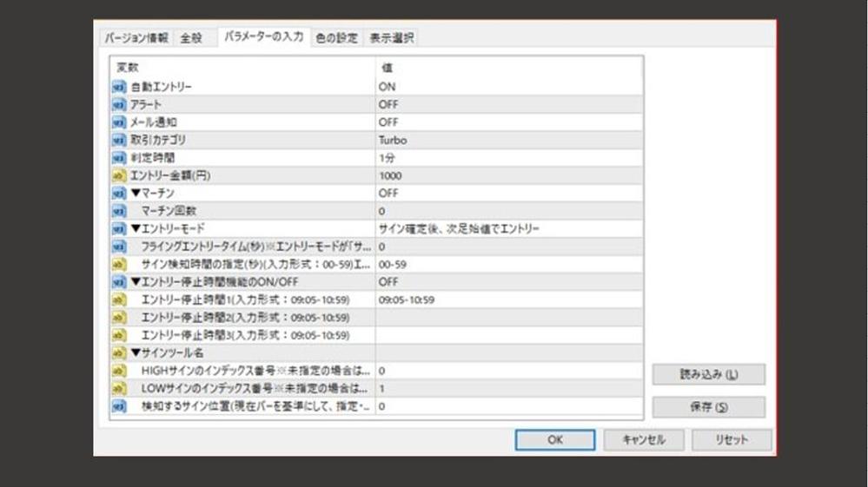This screenshot has width=868, height=487.
Task: Click the 読み込み (L) button
Action: point(708,374)
